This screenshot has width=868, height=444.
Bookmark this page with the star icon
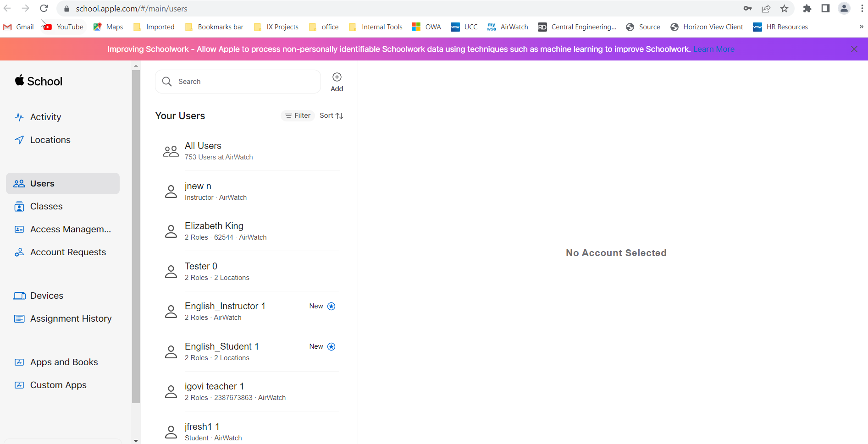point(785,8)
